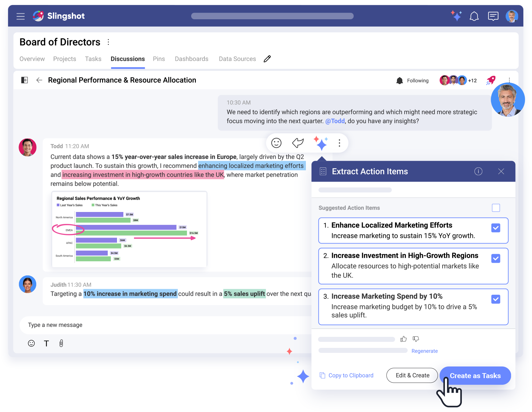This screenshot has height=412, width=532.
Task: Switch to the Tasks tab
Action: [93, 59]
